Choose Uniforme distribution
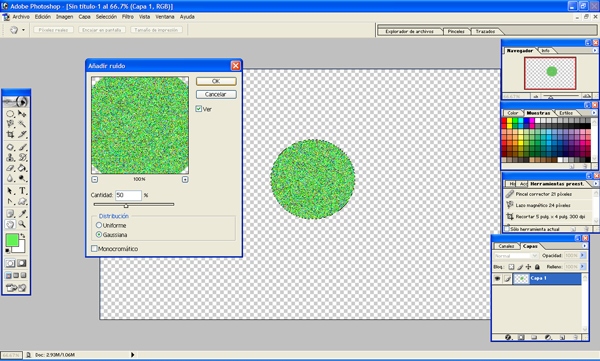The width and height of the screenshot is (600, 361). click(99, 225)
